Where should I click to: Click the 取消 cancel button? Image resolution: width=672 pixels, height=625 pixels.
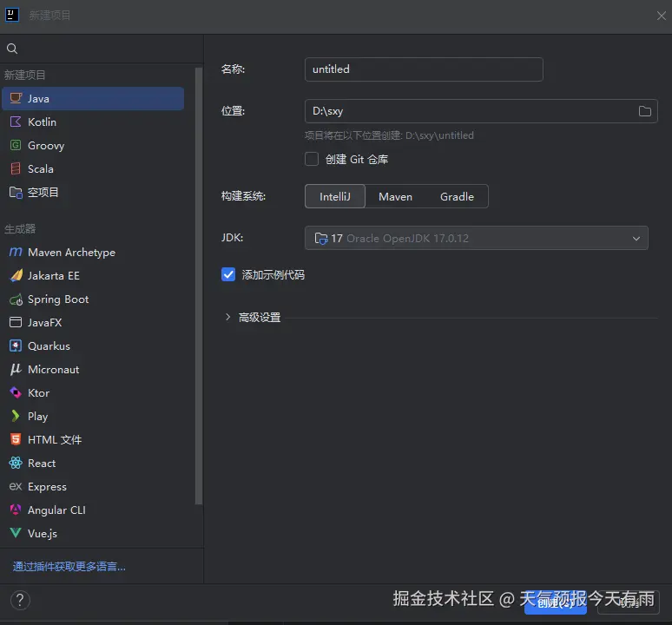click(629, 602)
